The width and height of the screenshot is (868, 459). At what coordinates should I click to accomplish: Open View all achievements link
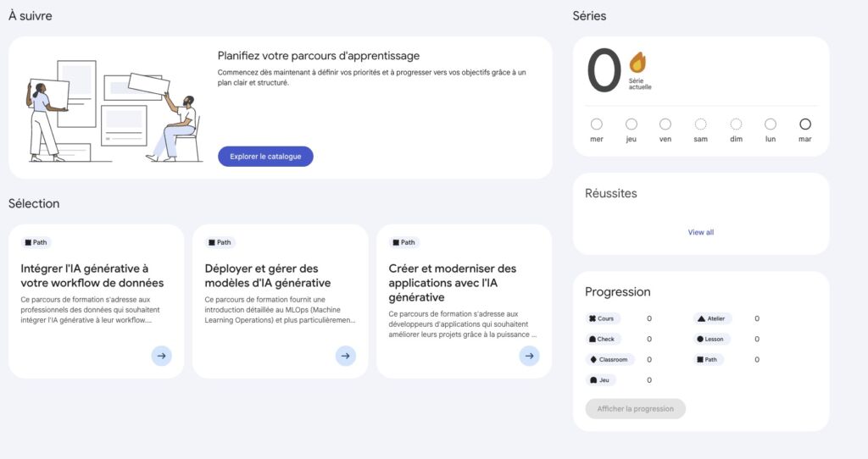point(701,232)
